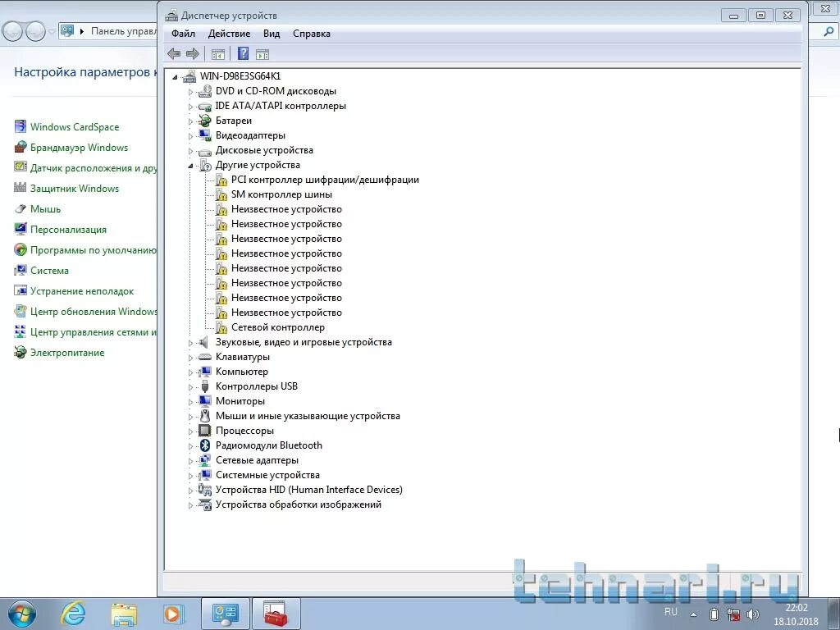This screenshot has width=840, height=630.
Task: Open the Справка menu
Action: point(312,34)
